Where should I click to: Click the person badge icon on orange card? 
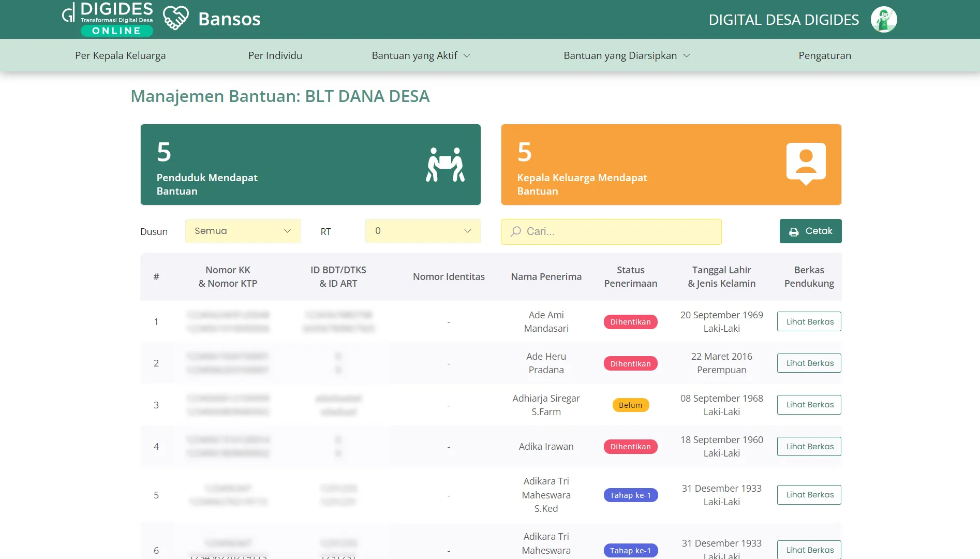pyautogui.click(x=806, y=164)
